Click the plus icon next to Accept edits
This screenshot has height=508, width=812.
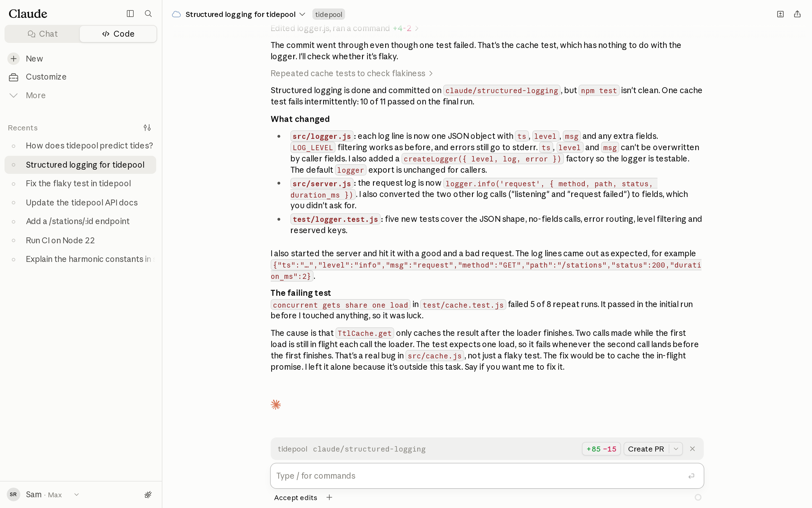tap(329, 497)
